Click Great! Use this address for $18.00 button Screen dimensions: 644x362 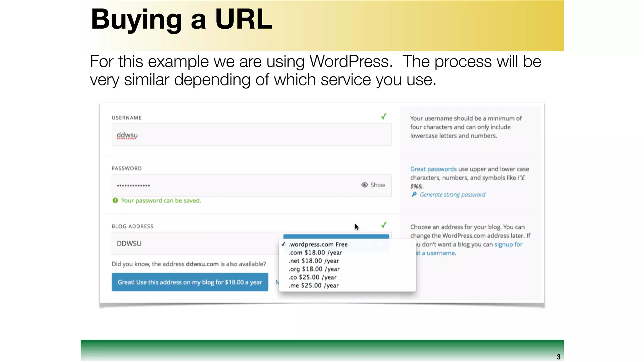click(190, 282)
